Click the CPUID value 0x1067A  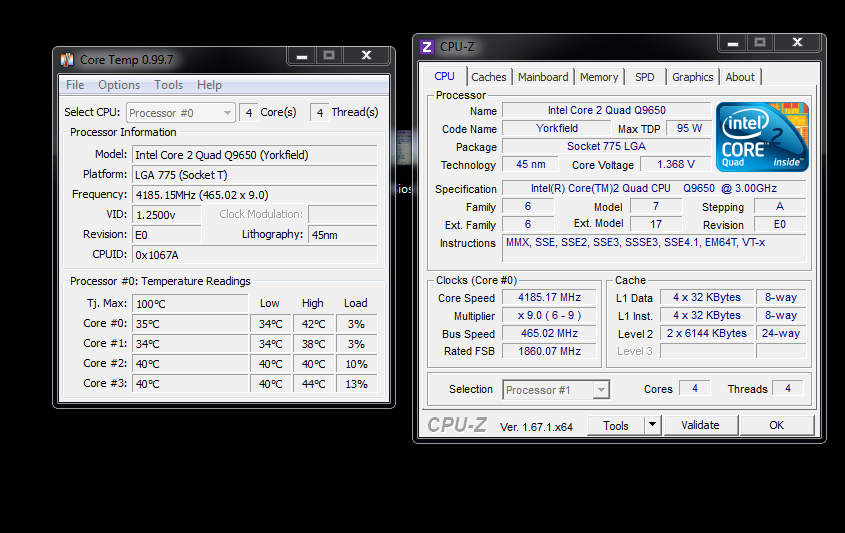[x=254, y=255]
